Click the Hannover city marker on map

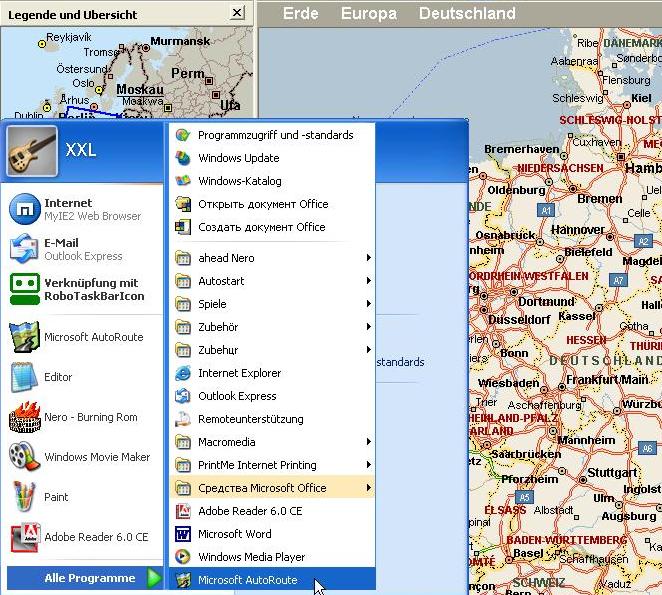pyautogui.click(x=609, y=237)
